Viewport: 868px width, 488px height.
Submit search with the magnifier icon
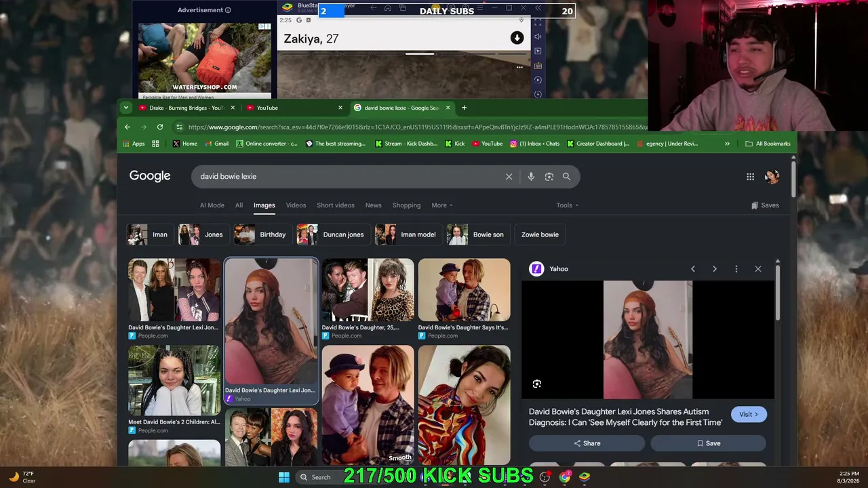pos(566,176)
